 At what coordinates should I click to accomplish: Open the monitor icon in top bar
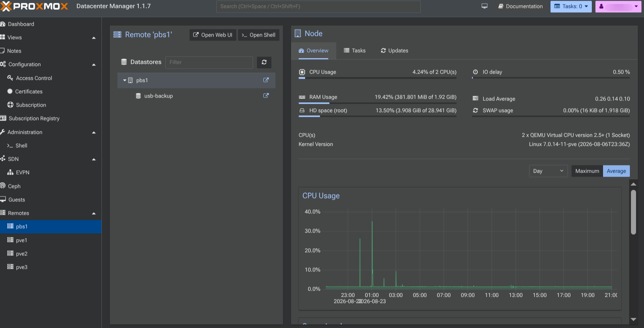point(485,6)
